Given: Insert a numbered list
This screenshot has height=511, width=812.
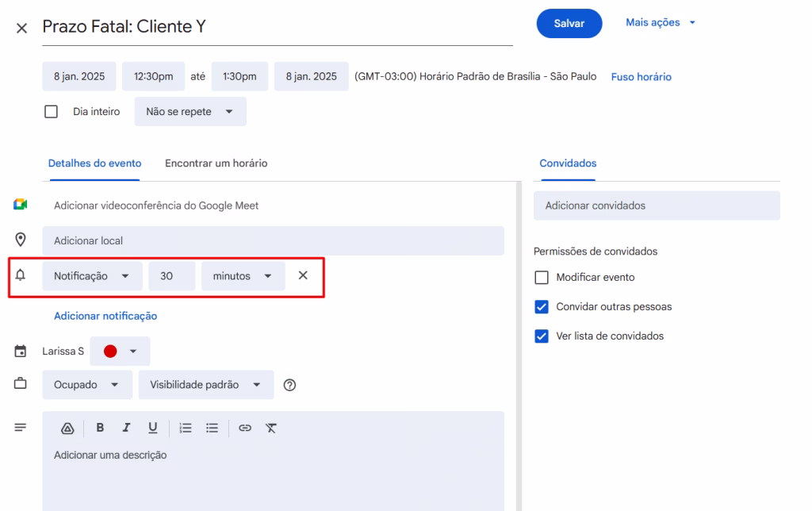Looking at the screenshot, I should [186, 428].
